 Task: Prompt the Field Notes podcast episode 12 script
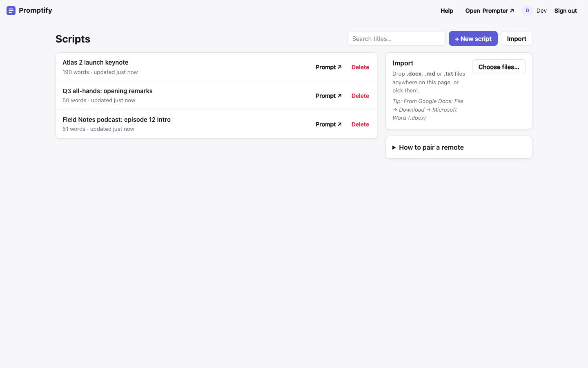pos(329,124)
